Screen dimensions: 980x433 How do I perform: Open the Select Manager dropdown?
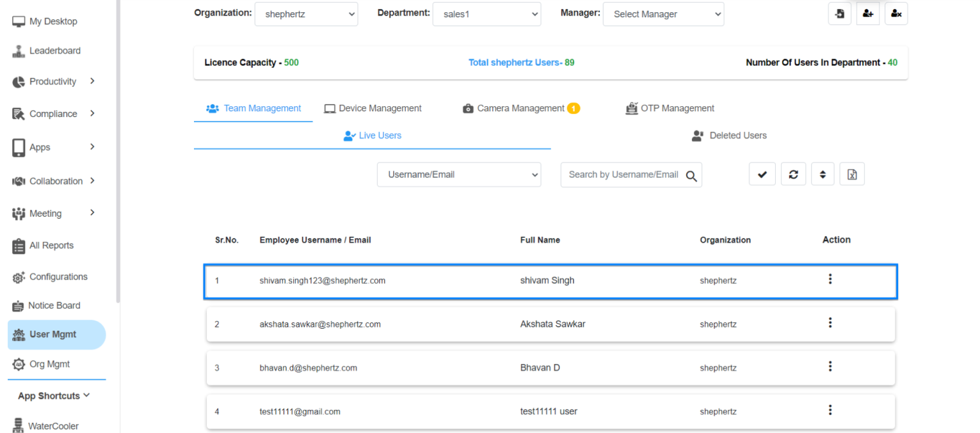tap(663, 14)
